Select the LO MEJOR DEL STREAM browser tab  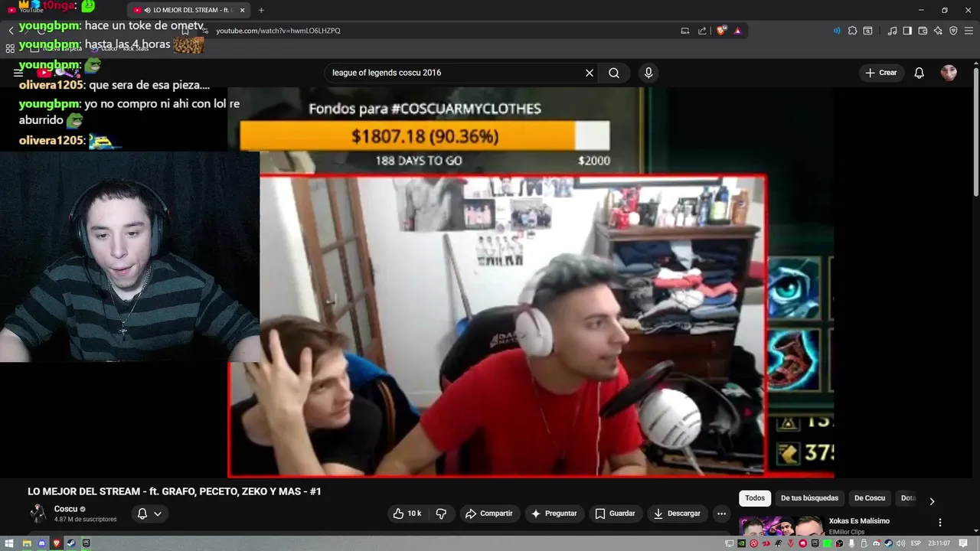[188, 10]
